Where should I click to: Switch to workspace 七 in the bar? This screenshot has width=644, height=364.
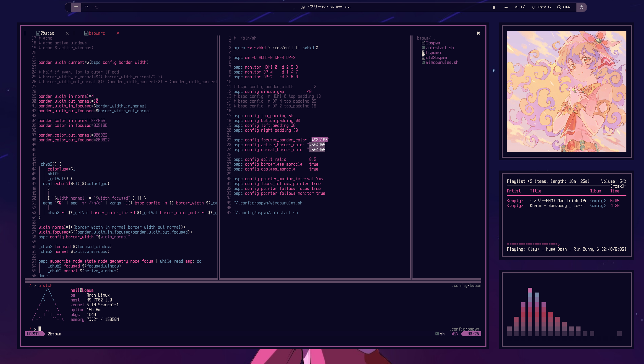click(97, 7)
